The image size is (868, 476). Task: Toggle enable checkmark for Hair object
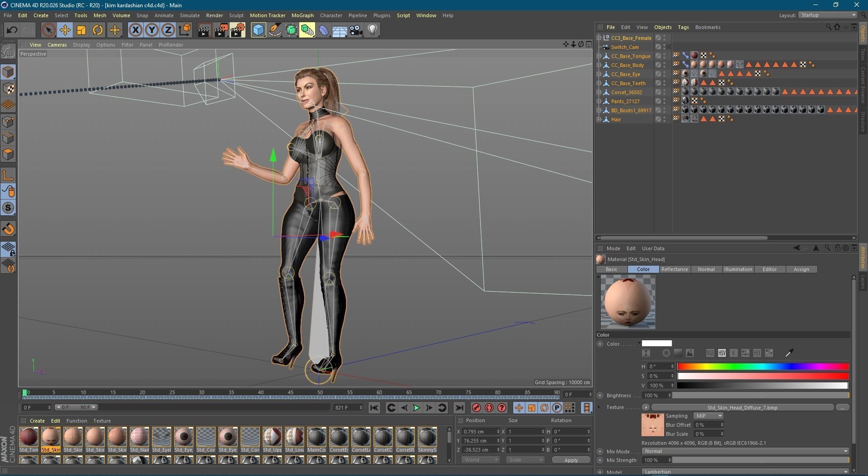pyautogui.click(x=658, y=119)
